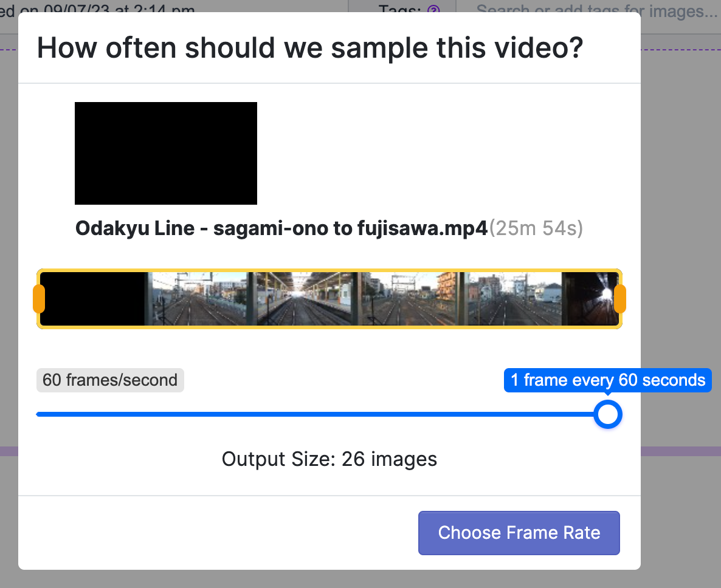Click the right orange trim handle

pos(620,299)
